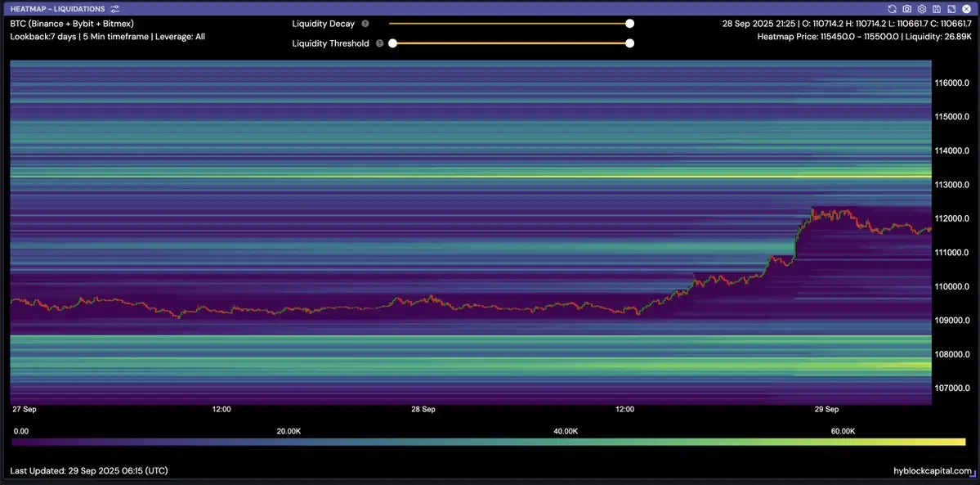Click the price peak candle near 112000

pos(814,212)
